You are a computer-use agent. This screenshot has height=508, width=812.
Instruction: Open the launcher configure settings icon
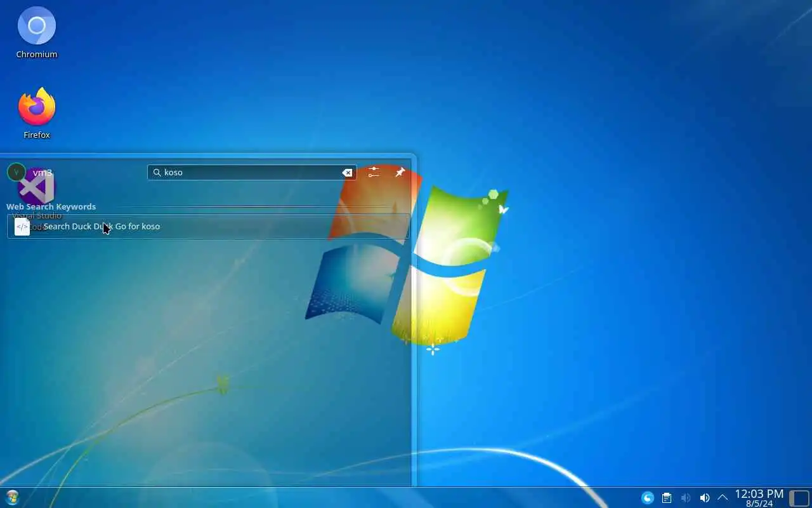tap(374, 172)
